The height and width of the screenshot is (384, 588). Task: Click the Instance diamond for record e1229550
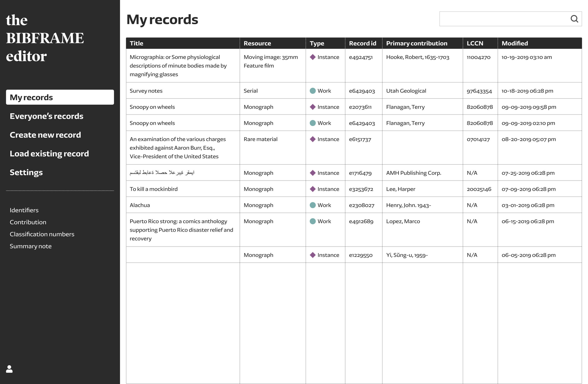point(313,255)
